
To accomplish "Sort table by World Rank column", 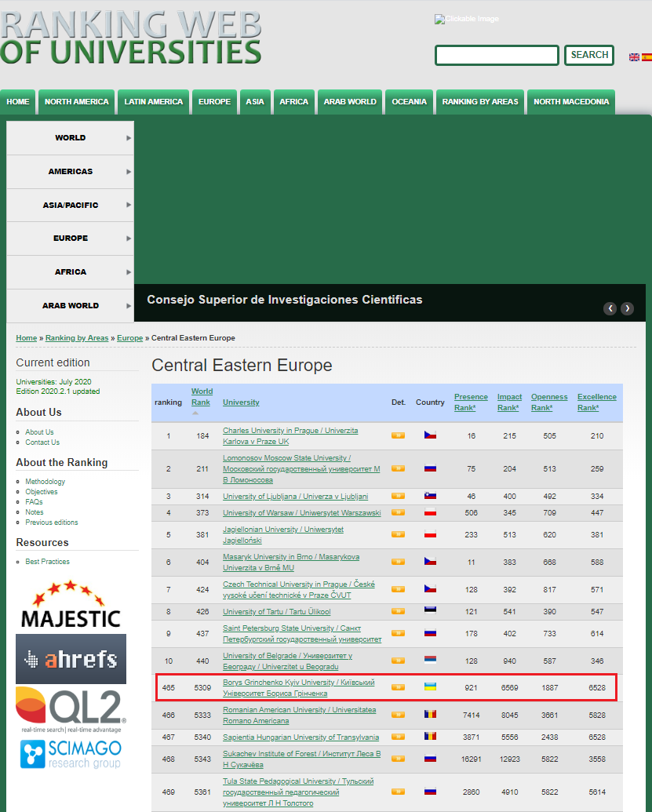I will coord(202,396).
